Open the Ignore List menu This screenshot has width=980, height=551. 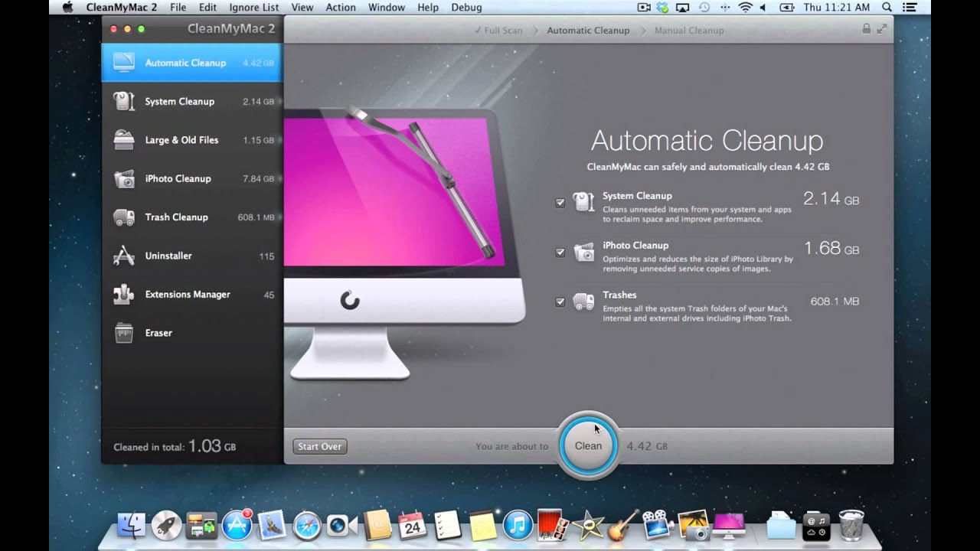(254, 8)
